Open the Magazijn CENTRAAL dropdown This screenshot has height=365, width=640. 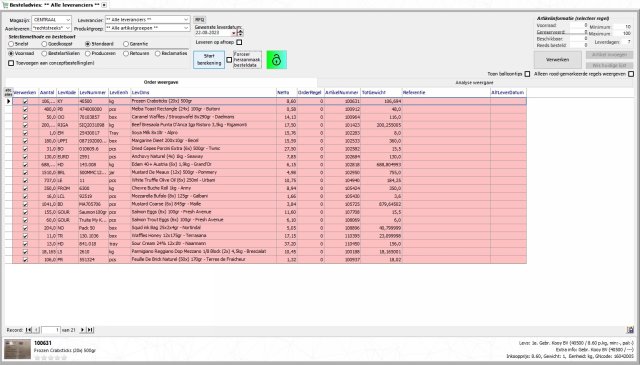click(x=68, y=20)
